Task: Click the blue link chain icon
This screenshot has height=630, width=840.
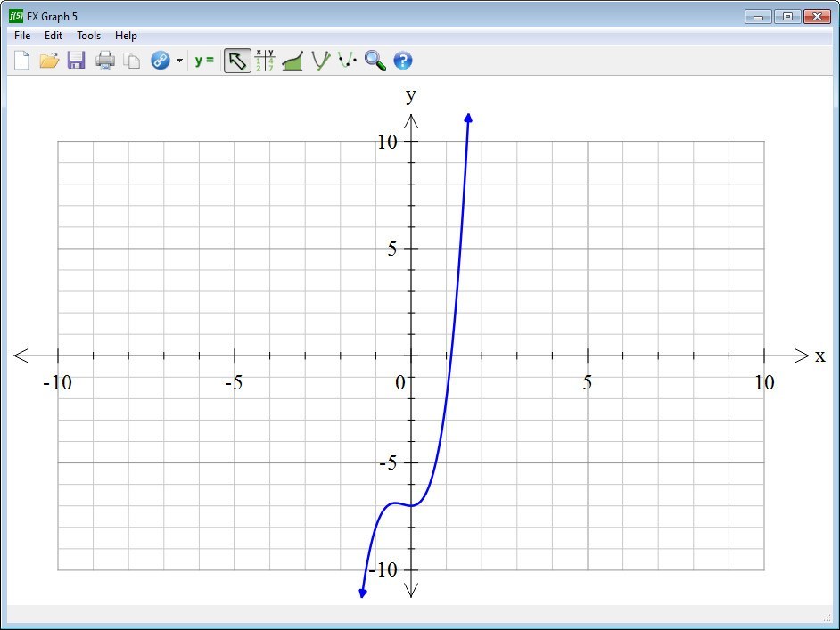Action: tap(161, 61)
